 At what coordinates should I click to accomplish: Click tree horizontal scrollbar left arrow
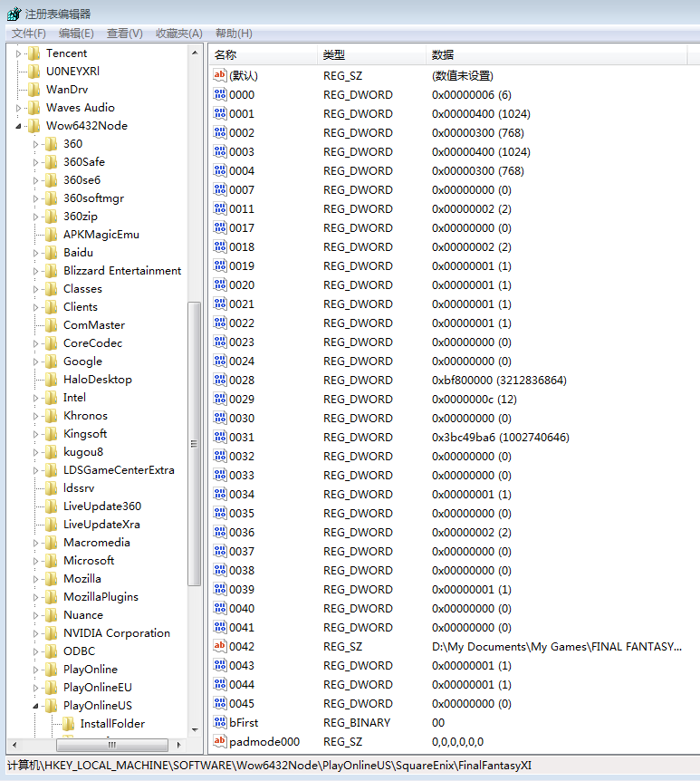(x=14, y=745)
